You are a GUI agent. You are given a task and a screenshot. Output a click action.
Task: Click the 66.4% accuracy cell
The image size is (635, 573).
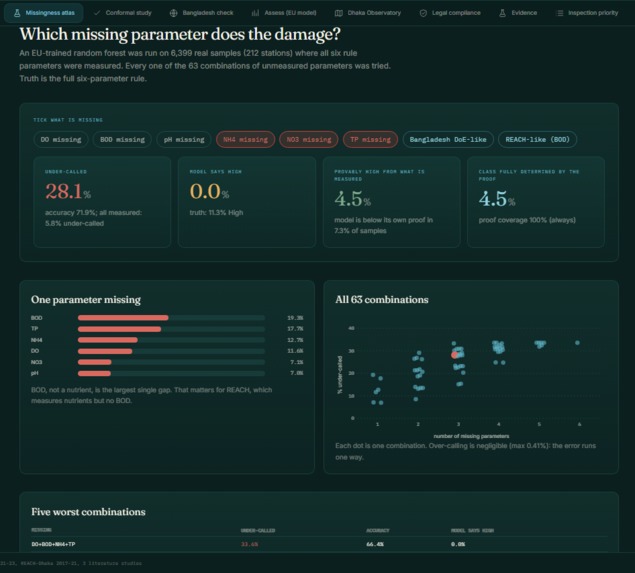[375, 544]
